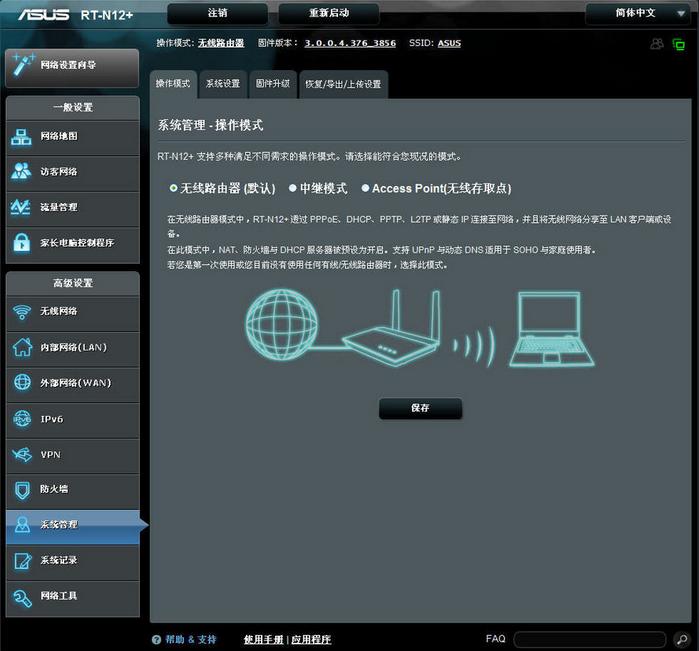Click the 系统记录 notepad icon
Image resolution: width=699 pixels, height=651 pixels.
(x=22, y=561)
